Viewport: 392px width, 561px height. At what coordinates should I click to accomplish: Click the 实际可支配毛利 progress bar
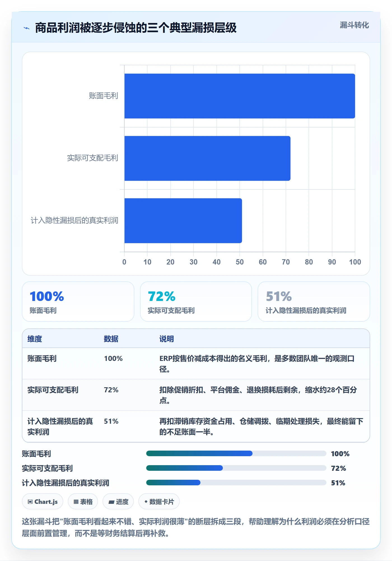coord(236,468)
